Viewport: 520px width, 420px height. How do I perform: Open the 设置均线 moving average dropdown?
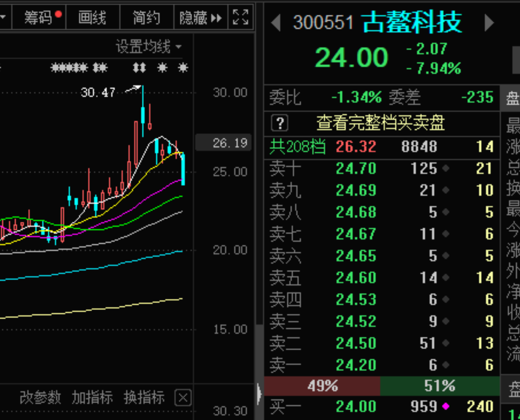tap(149, 47)
